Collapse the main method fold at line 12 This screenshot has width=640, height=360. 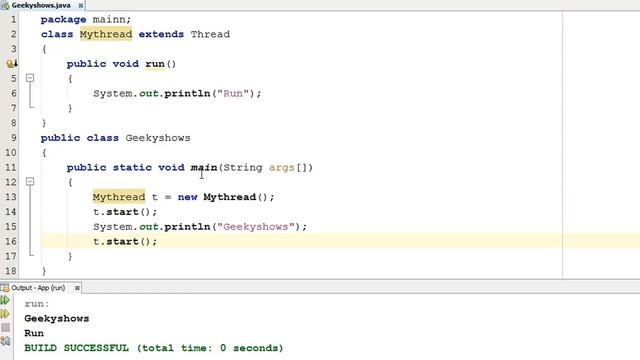pos(30,181)
